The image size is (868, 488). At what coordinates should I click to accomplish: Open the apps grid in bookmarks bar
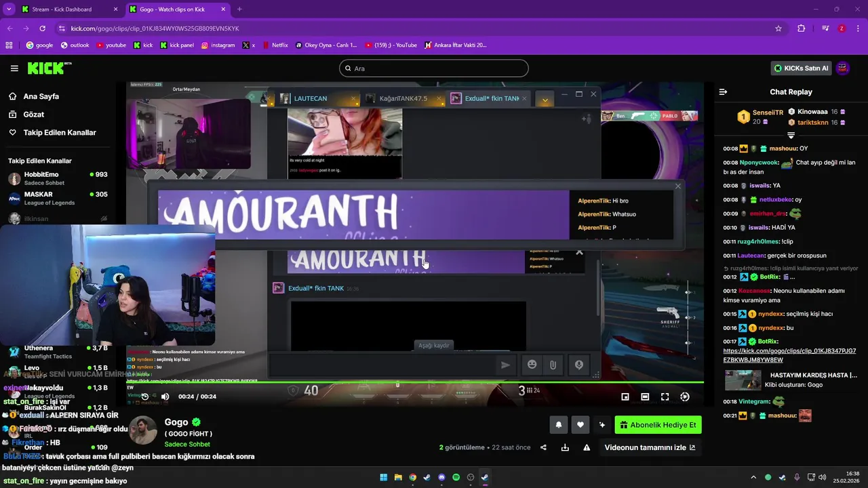point(9,45)
